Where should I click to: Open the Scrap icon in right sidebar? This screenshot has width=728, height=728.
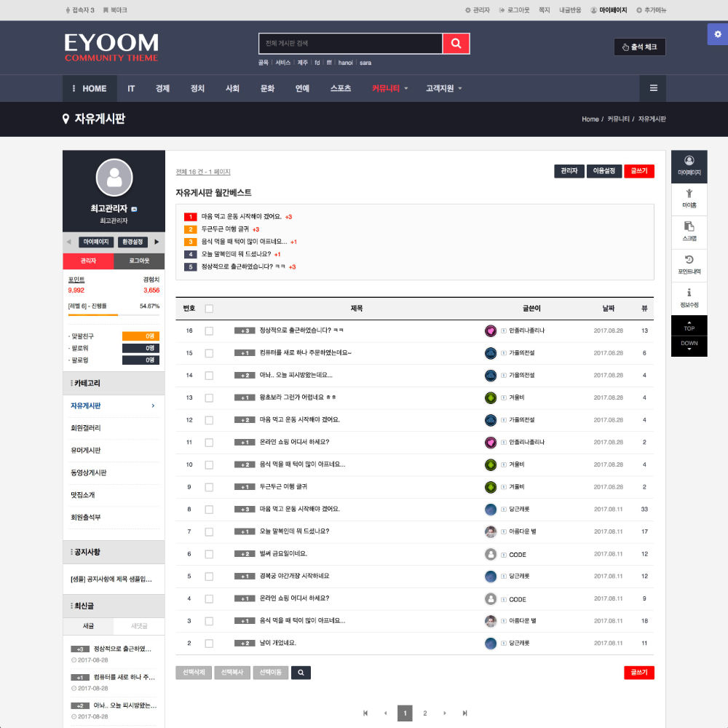pyautogui.click(x=689, y=231)
